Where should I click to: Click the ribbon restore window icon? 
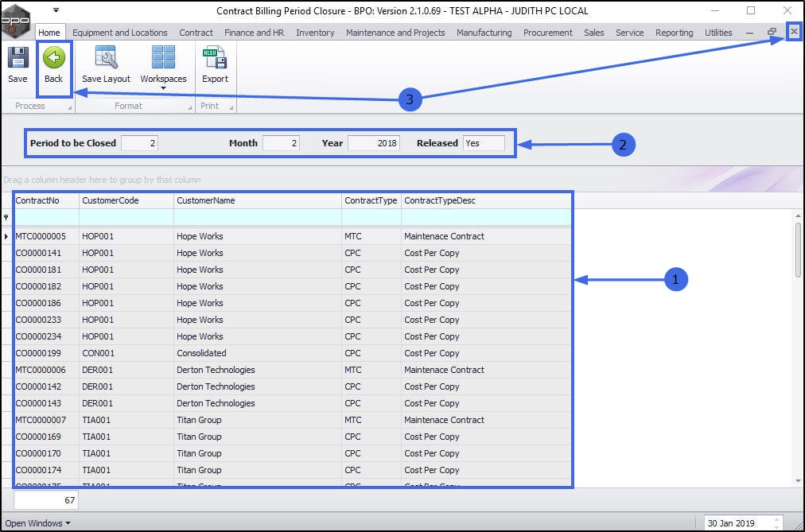[772, 33]
